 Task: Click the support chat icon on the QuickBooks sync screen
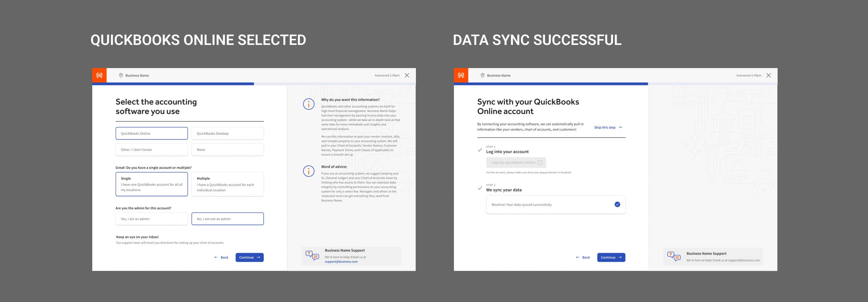674,256
